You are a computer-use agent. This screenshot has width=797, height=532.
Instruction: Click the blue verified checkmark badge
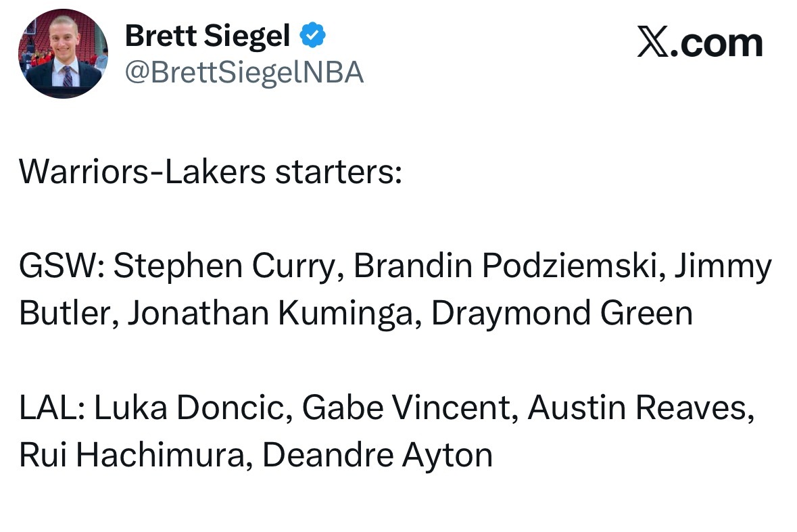(x=312, y=35)
